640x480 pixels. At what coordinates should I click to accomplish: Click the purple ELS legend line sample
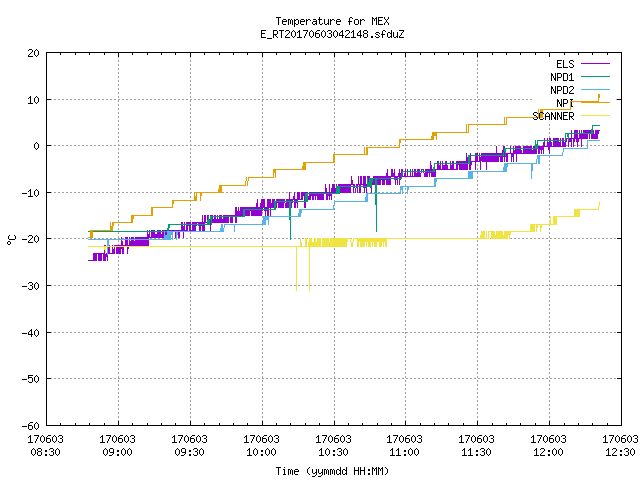click(595, 64)
